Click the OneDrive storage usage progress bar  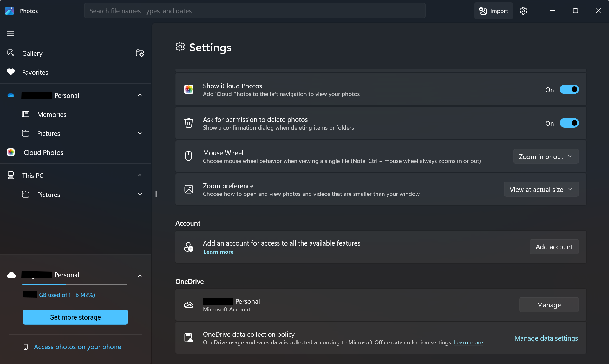click(x=75, y=284)
